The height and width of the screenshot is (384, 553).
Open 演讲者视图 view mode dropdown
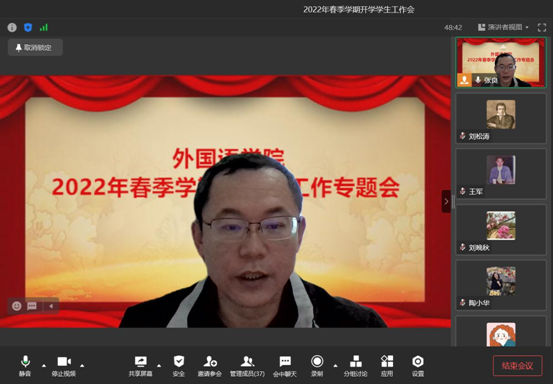(503, 27)
